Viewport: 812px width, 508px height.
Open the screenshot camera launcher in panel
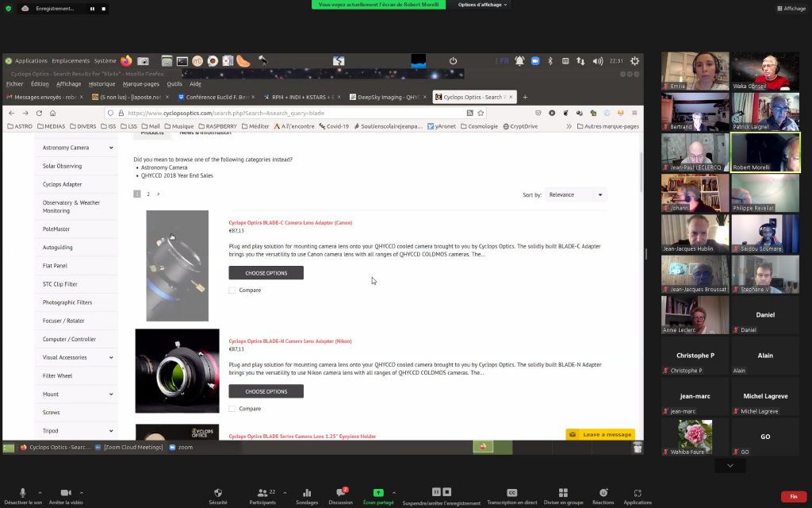pyautogui.click(x=143, y=61)
